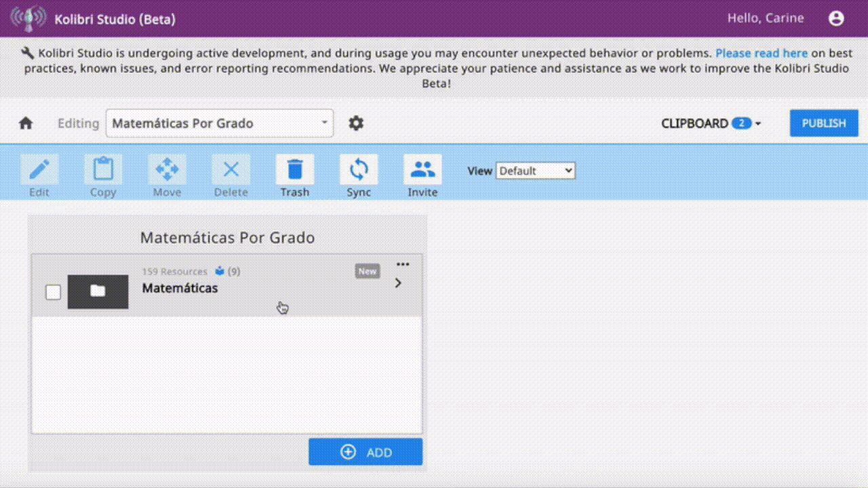Expand the Matemáticas folder chevron
This screenshot has height=488, width=868.
pos(398,283)
